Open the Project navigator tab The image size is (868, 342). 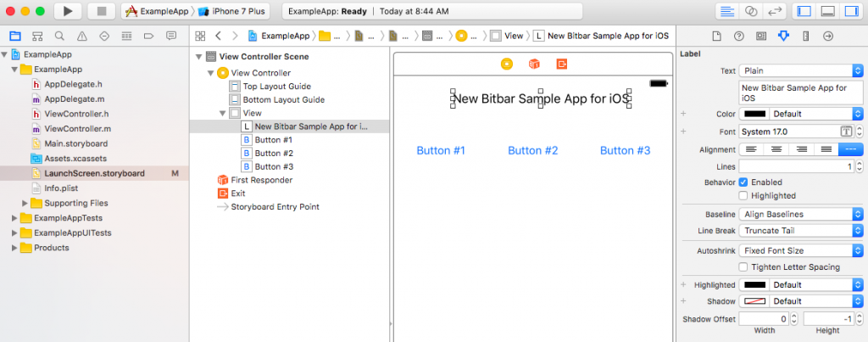click(x=15, y=36)
